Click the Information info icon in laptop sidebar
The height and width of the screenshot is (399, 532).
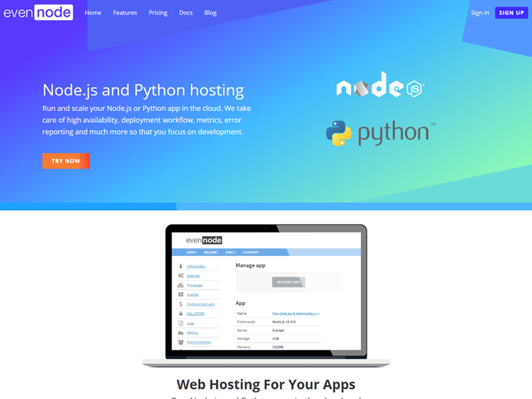pos(180,266)
